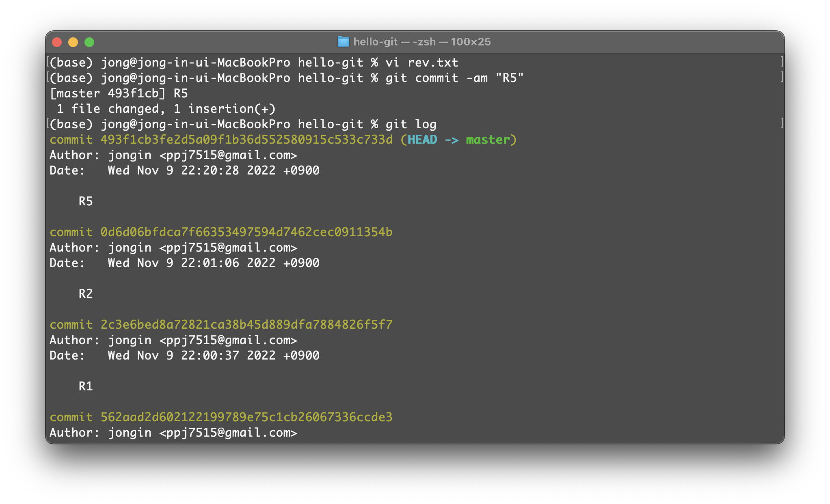Viewport: 830px width, 504px height.
Task: Click the git commit -am "R5" command
Action: 454,78
